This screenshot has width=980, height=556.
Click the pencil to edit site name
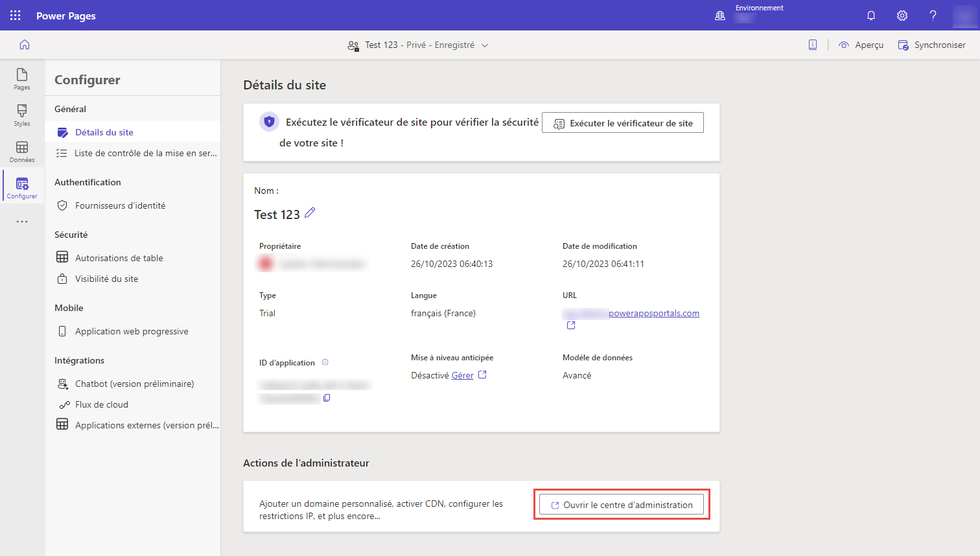310,213
